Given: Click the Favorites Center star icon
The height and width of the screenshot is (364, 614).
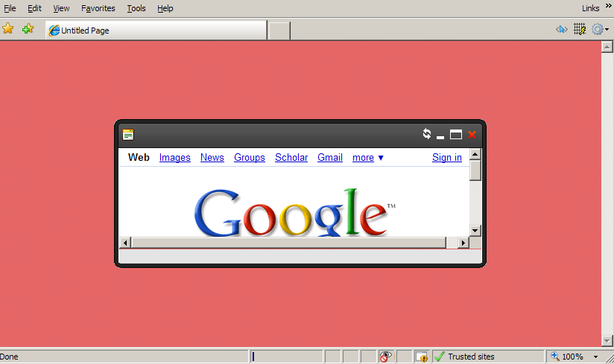Looking at the screenshot, I should (x=8, y=28).
